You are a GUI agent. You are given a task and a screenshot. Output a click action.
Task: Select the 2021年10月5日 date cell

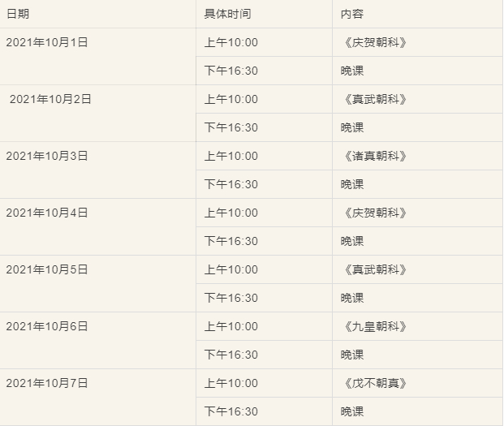pos(47,269)
